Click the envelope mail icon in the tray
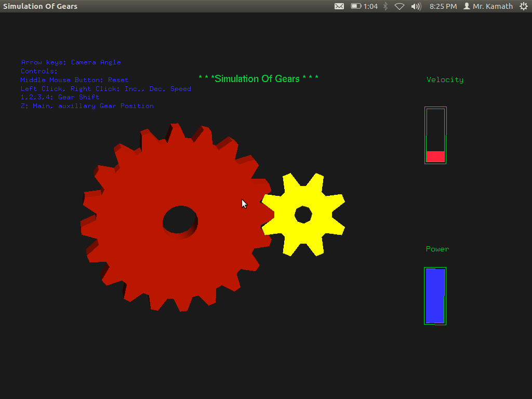532x399 pixels. pyautogui.click(x=339, y=6)
